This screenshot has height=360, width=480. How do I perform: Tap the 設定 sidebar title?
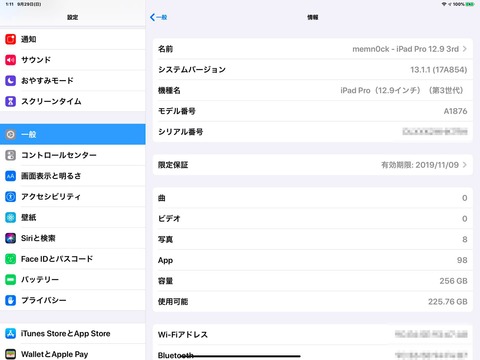[x=72, y=17]
